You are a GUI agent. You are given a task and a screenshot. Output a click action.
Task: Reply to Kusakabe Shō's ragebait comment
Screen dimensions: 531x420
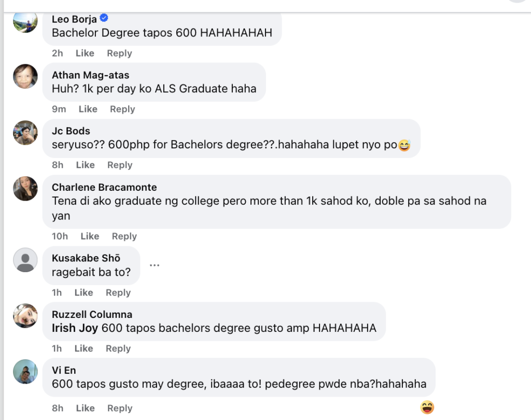click(118, 293)
